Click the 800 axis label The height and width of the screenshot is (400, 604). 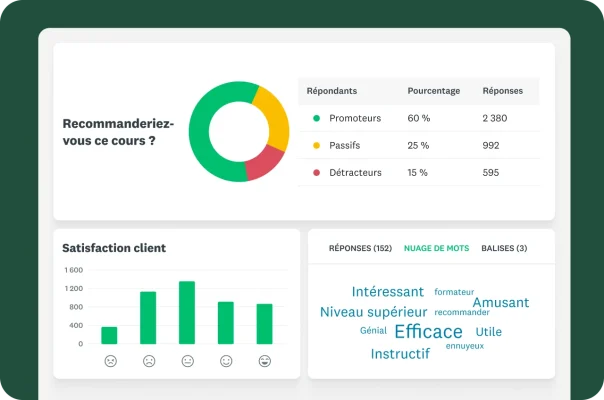(76, 307)
